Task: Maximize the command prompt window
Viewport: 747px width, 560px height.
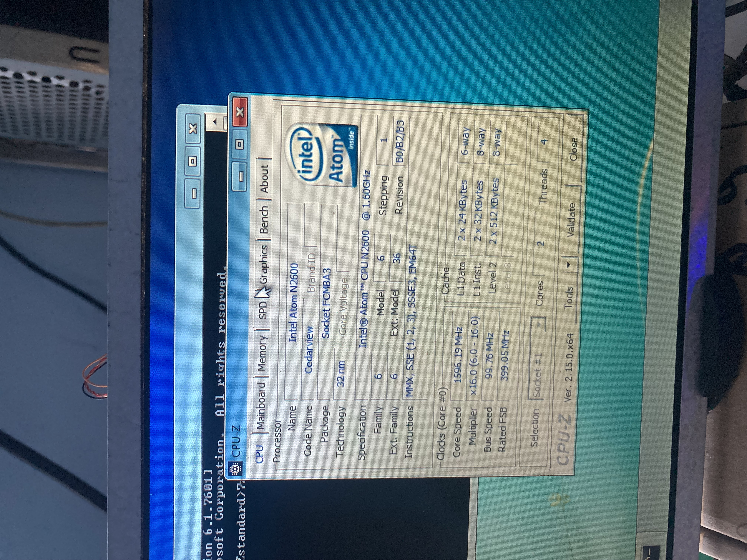Action: (193, 161)
